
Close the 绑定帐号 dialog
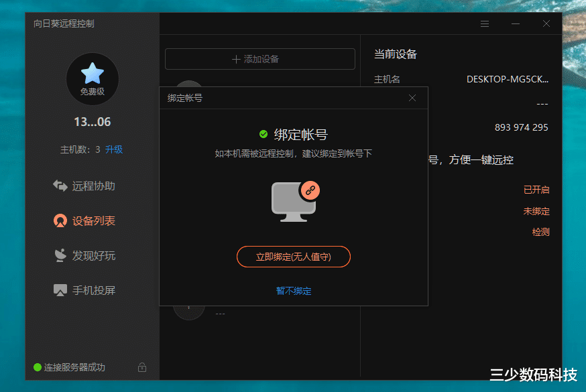click(412, 98)
